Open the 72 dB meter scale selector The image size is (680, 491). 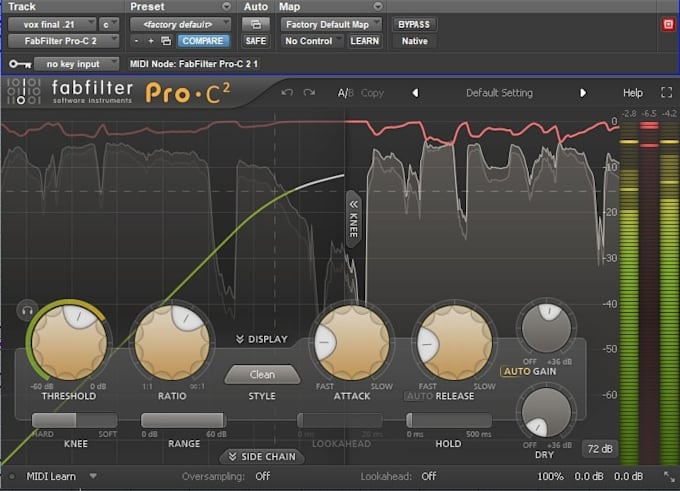point(600,449)
